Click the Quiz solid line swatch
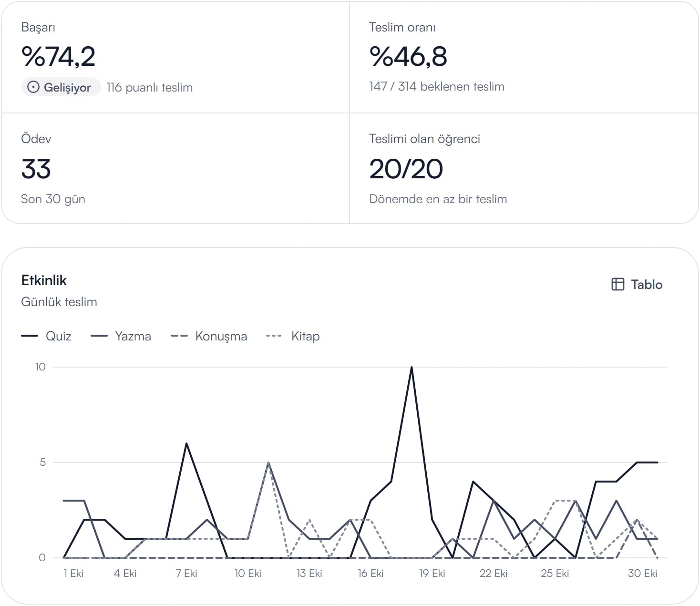 (30, 336)
